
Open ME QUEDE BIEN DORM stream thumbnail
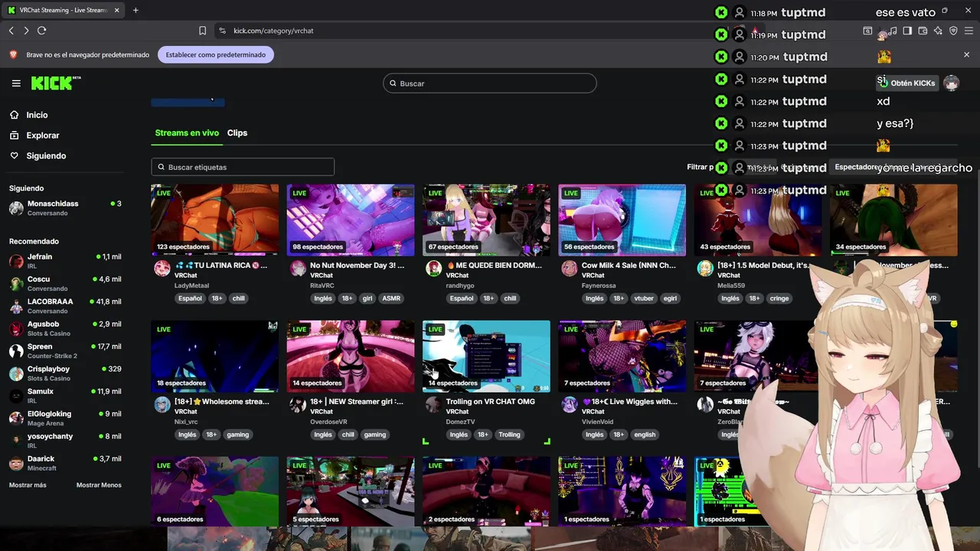tap(486, 220)
